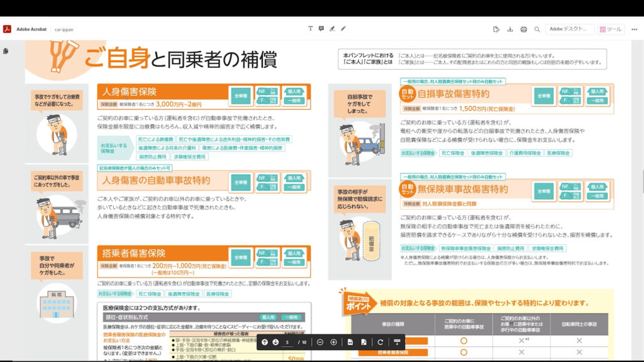The image size is (644, 362).
Task: Add a comment with the note tool
Action: 321,29
